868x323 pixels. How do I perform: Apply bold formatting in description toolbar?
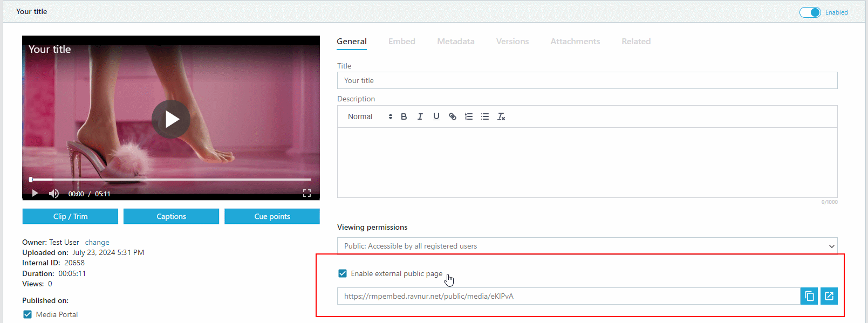[404, 116]
